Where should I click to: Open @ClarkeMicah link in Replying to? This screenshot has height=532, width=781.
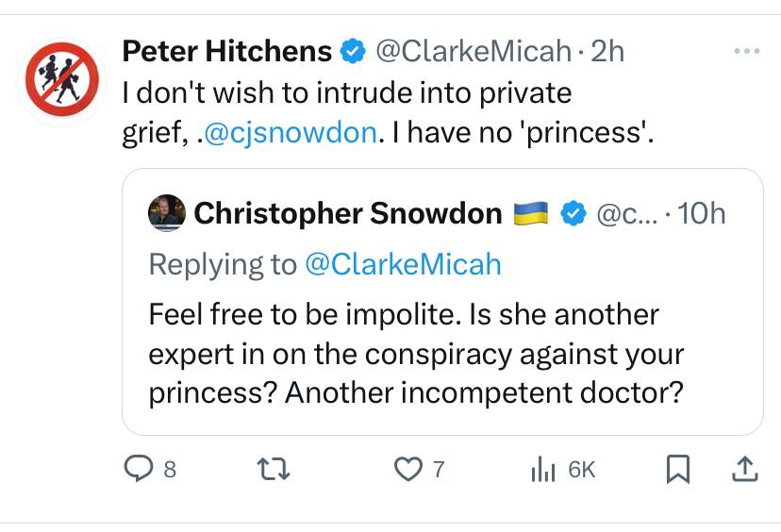click(403, 264)
